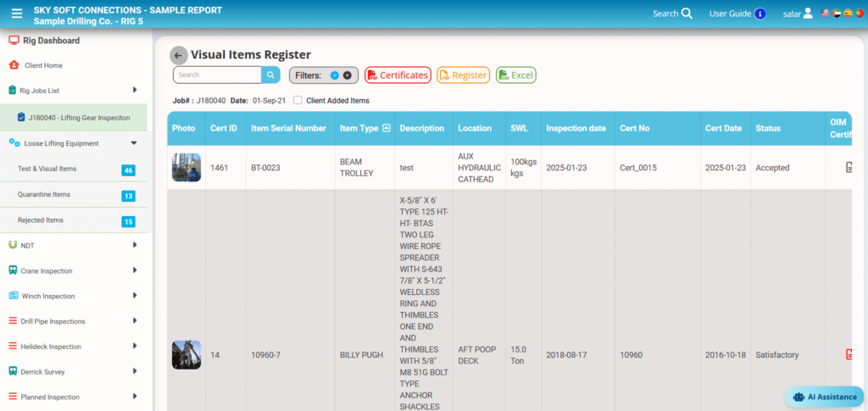Click the back arrow beside Visual Items Register
This screenshot has width=868, height=411.
[178, 55]
